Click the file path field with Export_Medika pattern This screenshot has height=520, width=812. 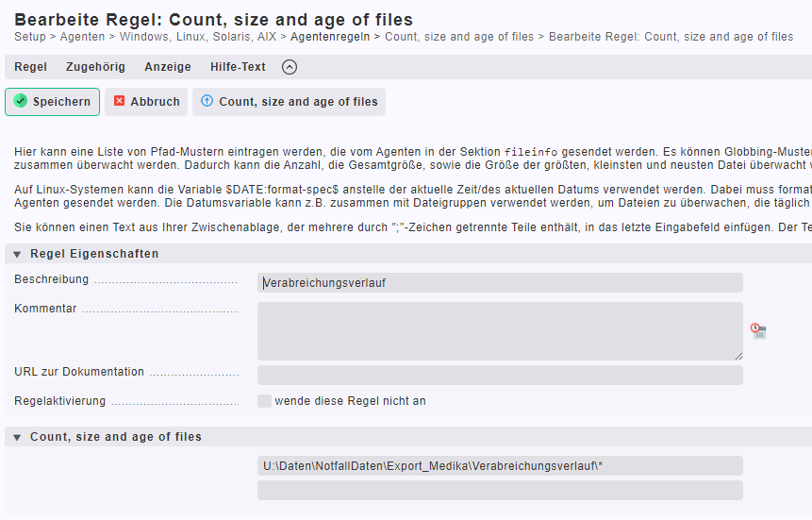click(500, 465)
